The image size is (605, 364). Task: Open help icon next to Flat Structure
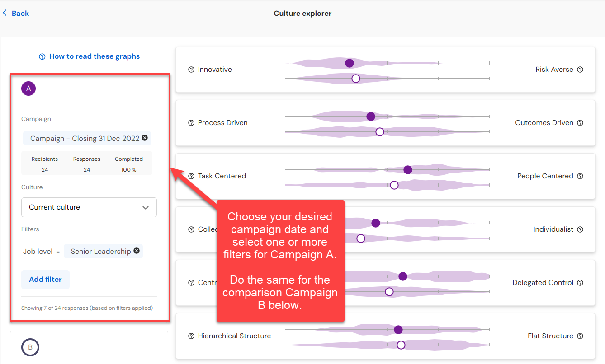pos(580,336)
